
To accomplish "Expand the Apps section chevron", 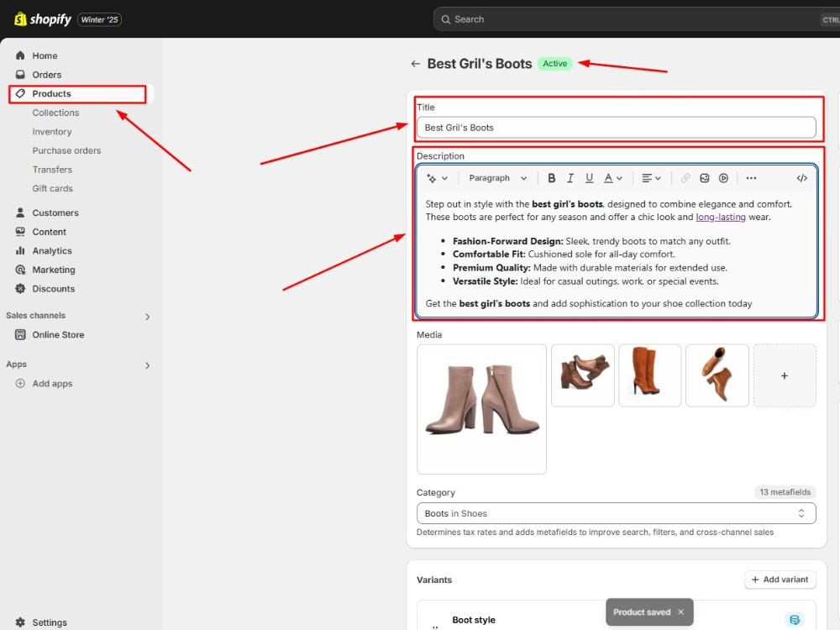I will point(147,365).
